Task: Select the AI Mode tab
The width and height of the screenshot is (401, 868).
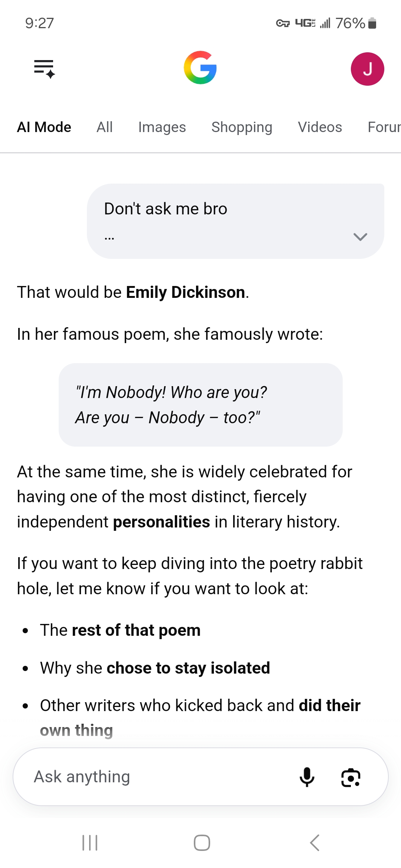Action: tap(44, 127)
